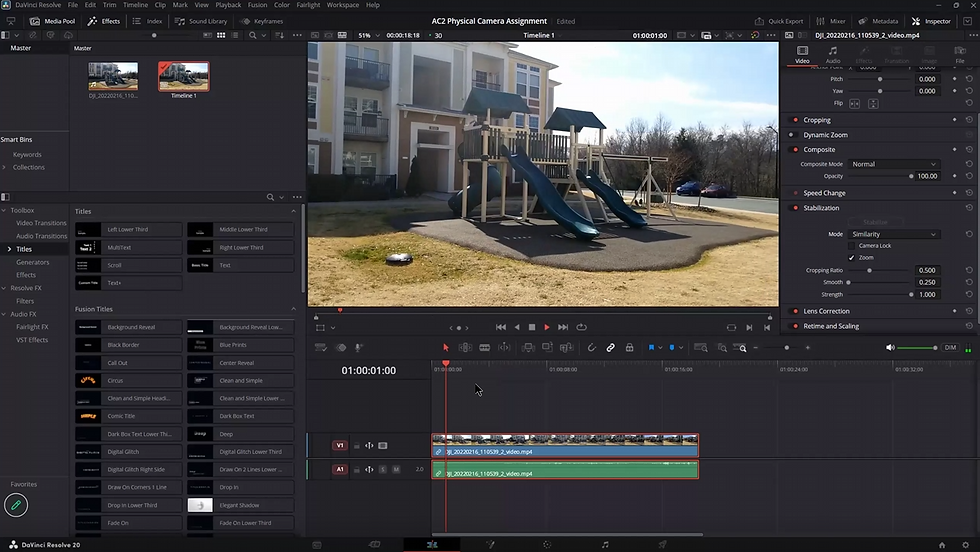
Task: Toggle timeline Snapping magnet icon
Action: point(591,348)
